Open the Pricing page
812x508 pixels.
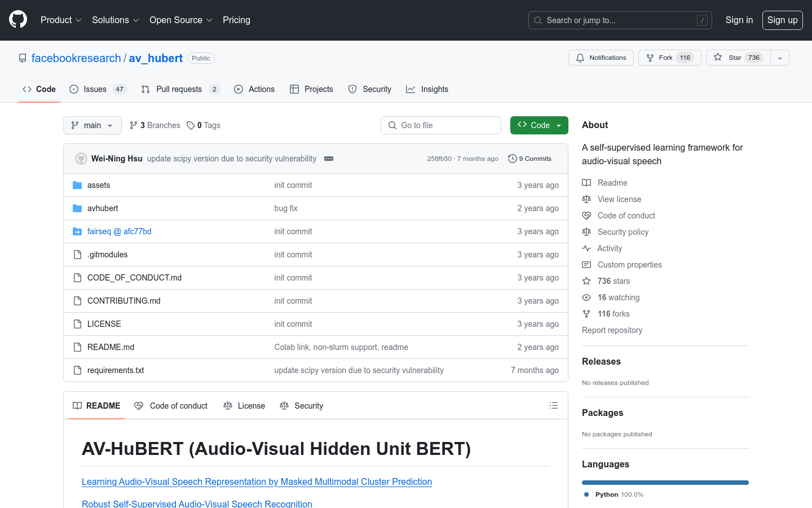[236, 20]
